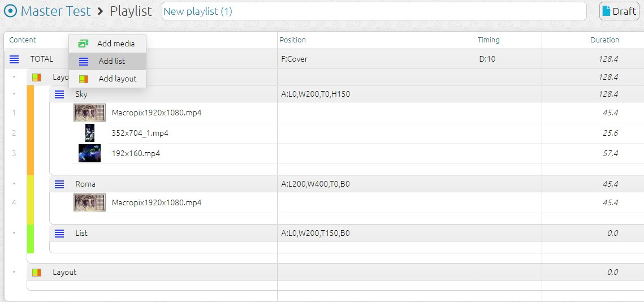Click the list icon beside TOTAL
644x302 pixels.
14,59
